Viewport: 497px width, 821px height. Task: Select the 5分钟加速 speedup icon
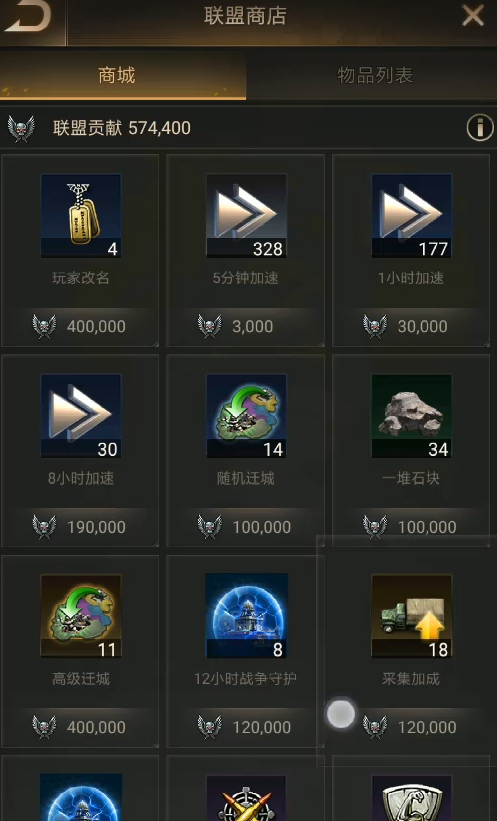click(x=246, y=216)
